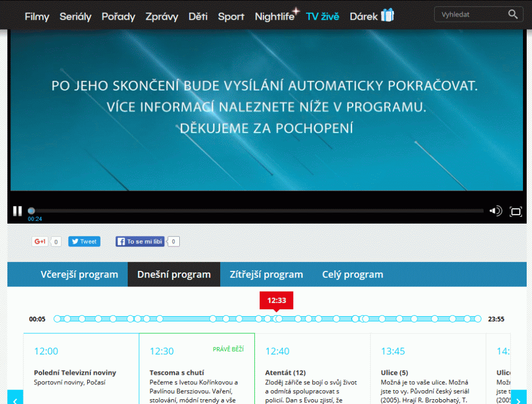Pause the video playback
Image resolution: width=532 pixels, height=404 pixels.
tap(17, 211)
